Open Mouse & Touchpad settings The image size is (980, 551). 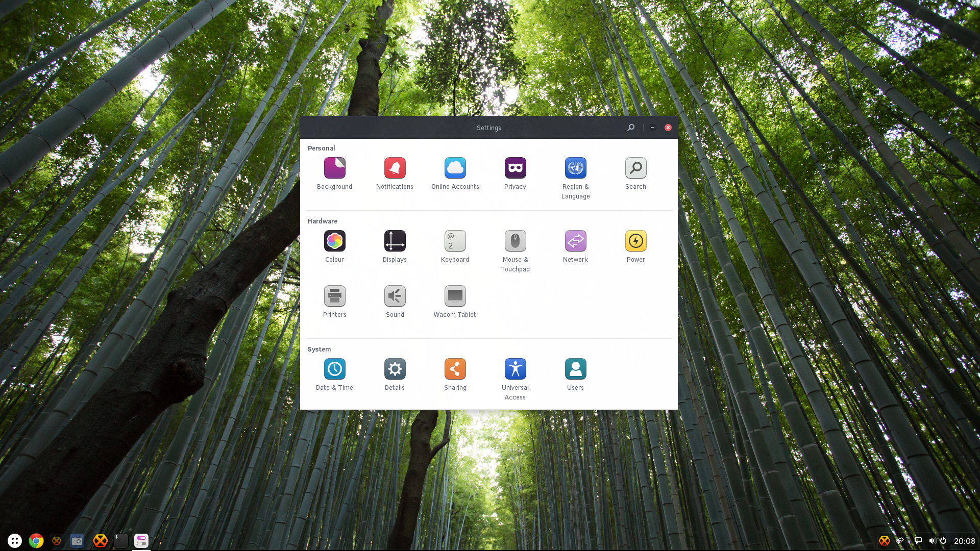point(516,241)
